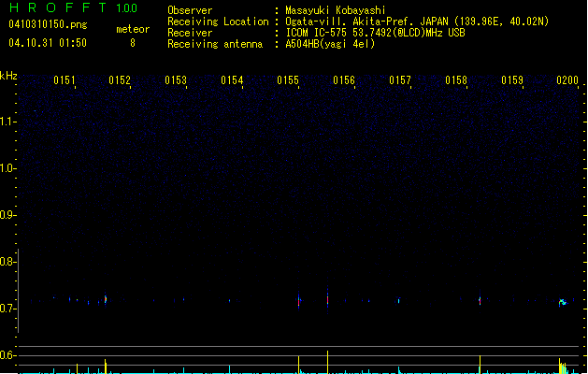Click the 0153 time marker
This screenshot has width=588, height=374.
(x=176, y=80)
